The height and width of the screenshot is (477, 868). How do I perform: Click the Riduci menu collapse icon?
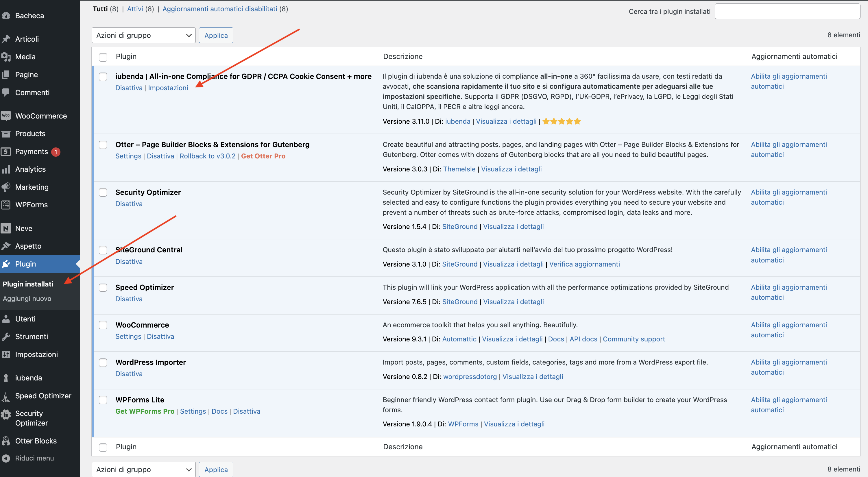[6, 458]
